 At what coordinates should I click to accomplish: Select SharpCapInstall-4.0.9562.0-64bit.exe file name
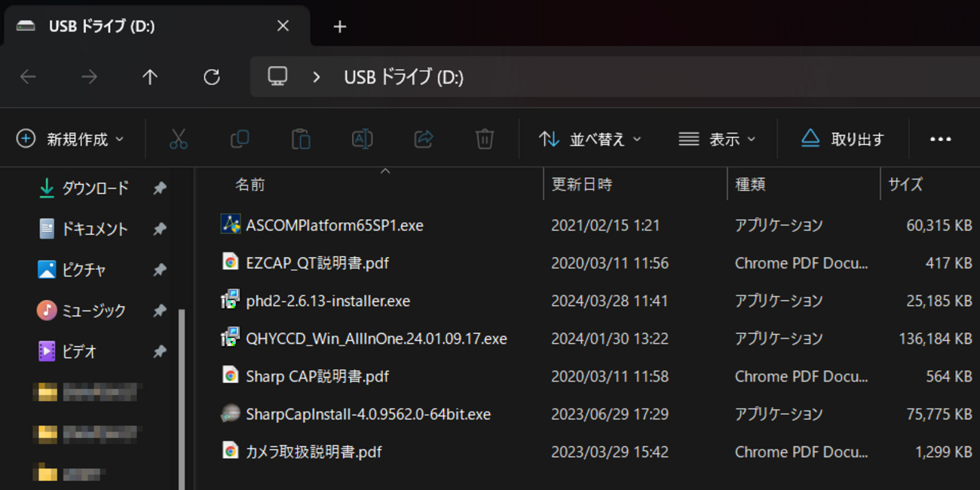pyautogui.click(x=369, y=414)
